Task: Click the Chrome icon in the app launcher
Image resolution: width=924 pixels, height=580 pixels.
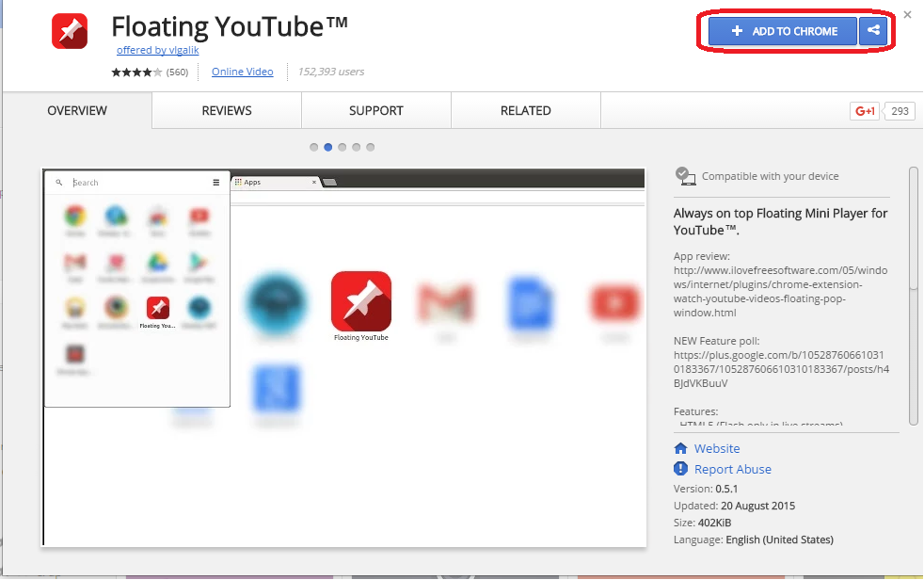Action: coord(75,217)
